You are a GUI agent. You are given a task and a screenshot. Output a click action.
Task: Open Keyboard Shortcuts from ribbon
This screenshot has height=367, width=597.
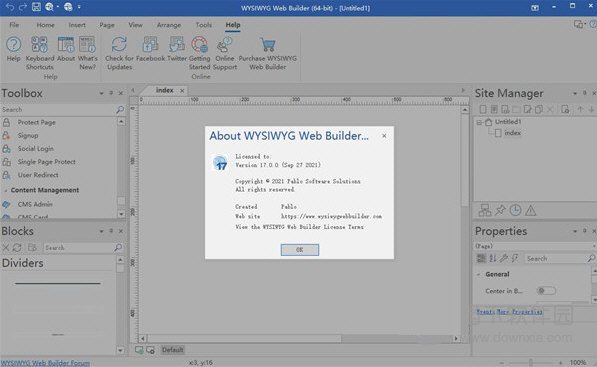(x=40, y=53)
